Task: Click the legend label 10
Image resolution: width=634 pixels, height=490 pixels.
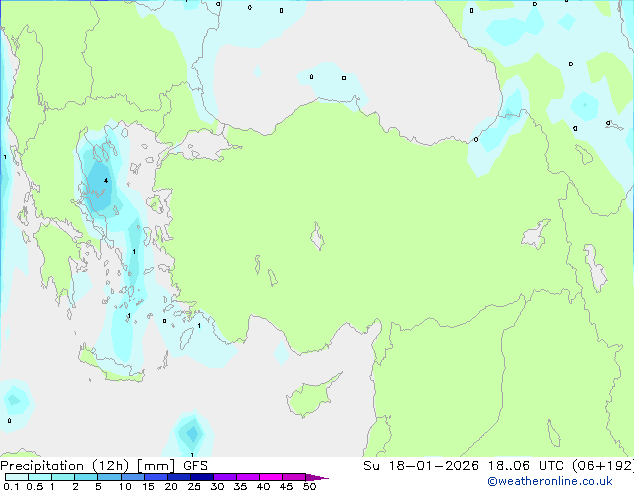Action: pyautogui.click(x=125, y=486)
